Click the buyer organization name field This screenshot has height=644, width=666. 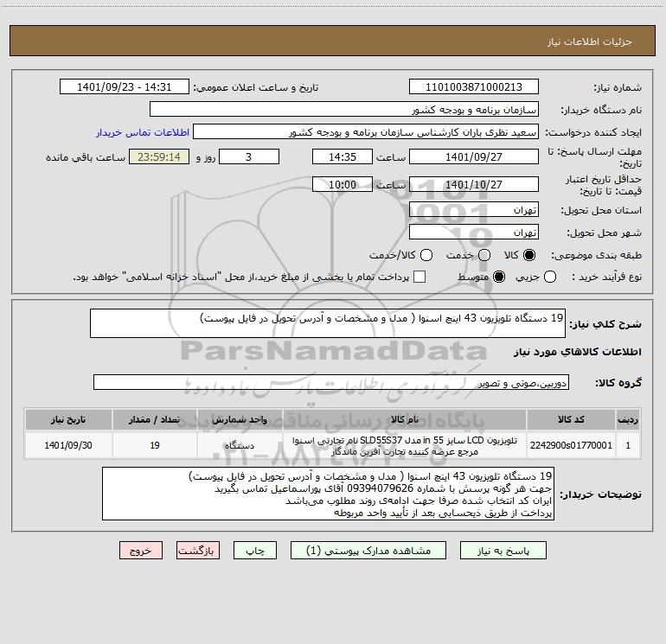(x=344, y=110)
